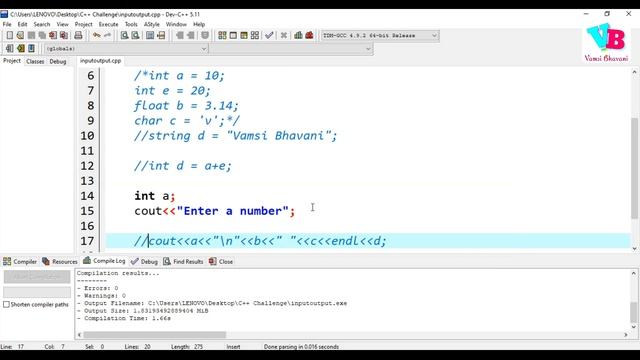
Task: Open the Tools menu
Action: tap(131, 24)
